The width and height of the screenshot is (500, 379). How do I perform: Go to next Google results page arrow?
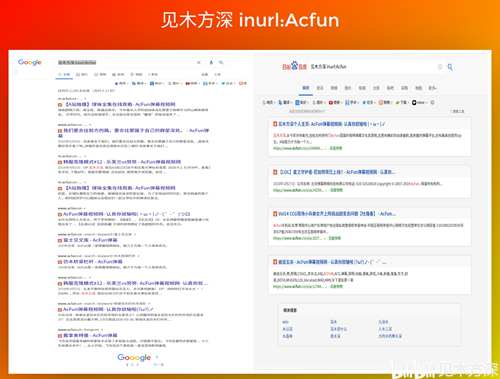(157, 357)
